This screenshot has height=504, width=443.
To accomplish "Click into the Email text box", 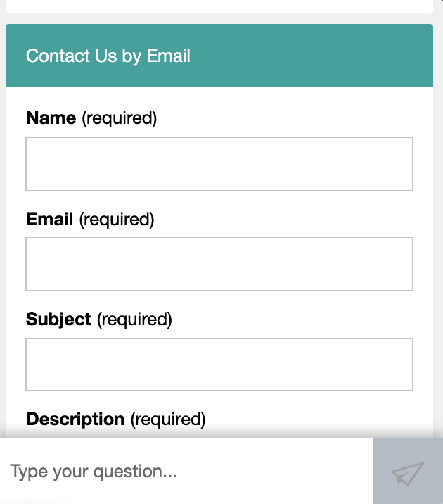I will coord(219,264).
